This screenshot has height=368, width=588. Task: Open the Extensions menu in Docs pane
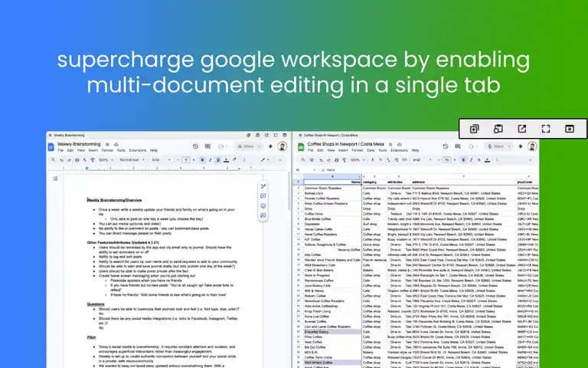[138, 150]
